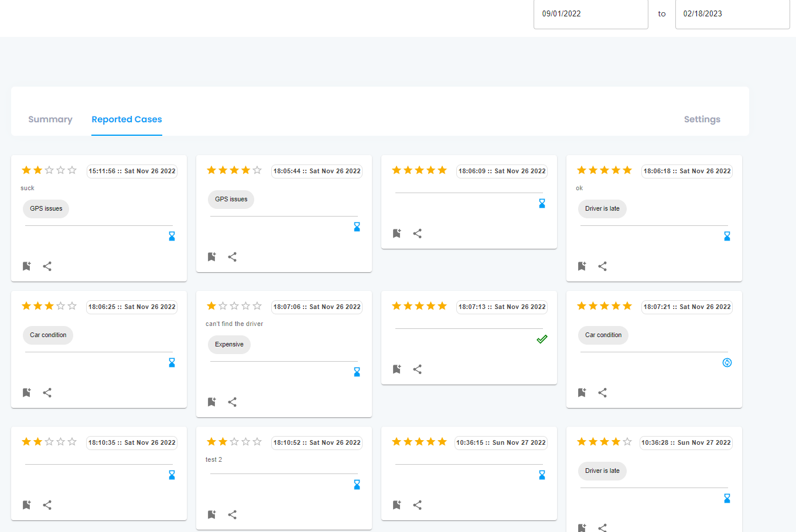Share the 18:05:44 GPS issues case
The image size is (796, 532).
[233, 257]
